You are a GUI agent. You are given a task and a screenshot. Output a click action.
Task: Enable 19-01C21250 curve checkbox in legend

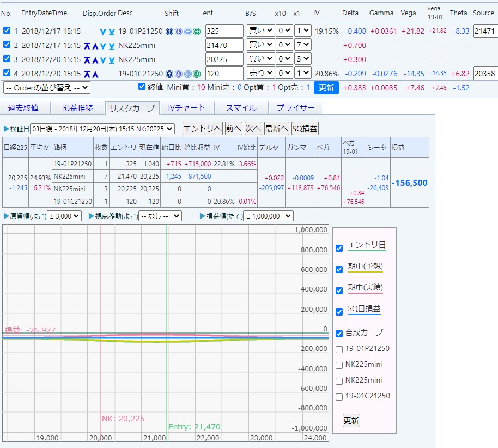click(339, 397)
